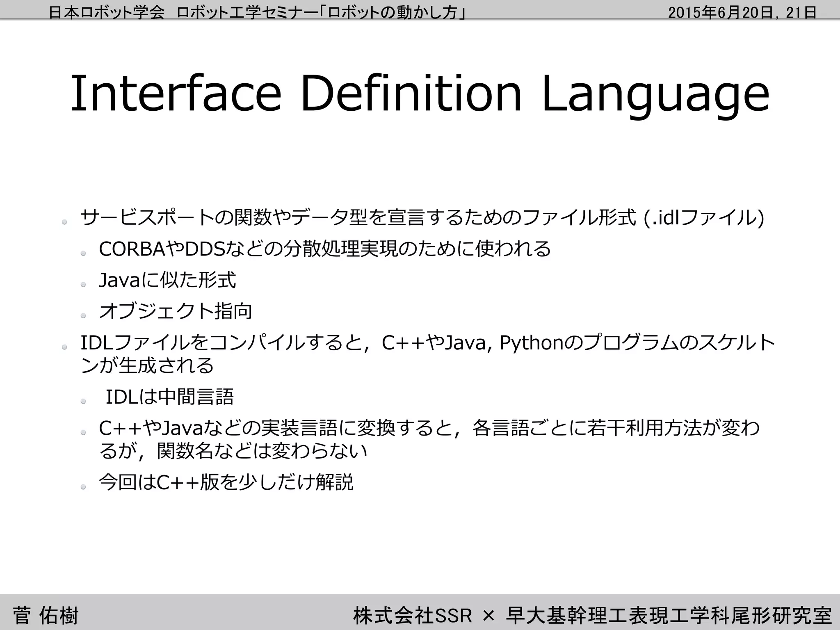
Task: Click the text オブジェクト指向
Action: 176,311
